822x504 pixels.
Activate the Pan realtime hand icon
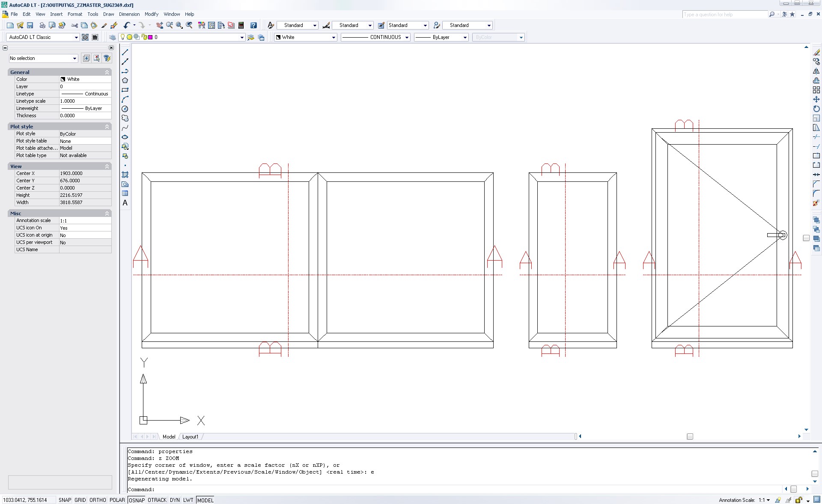tap(160, 25)
